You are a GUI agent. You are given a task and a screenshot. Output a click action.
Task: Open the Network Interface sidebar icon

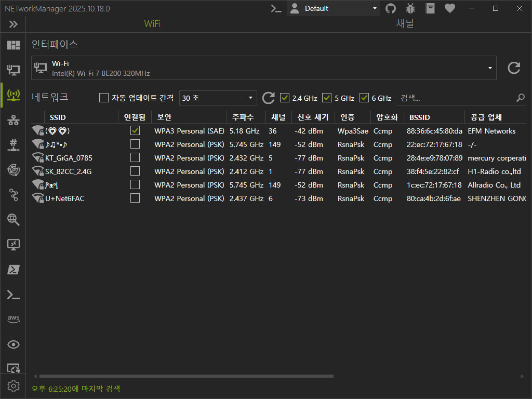tap(13, 70)
